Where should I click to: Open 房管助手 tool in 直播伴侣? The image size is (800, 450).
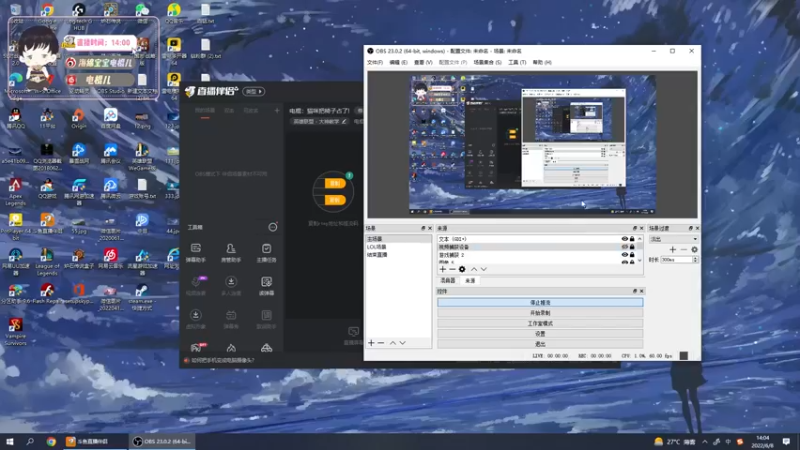[231, 253]
